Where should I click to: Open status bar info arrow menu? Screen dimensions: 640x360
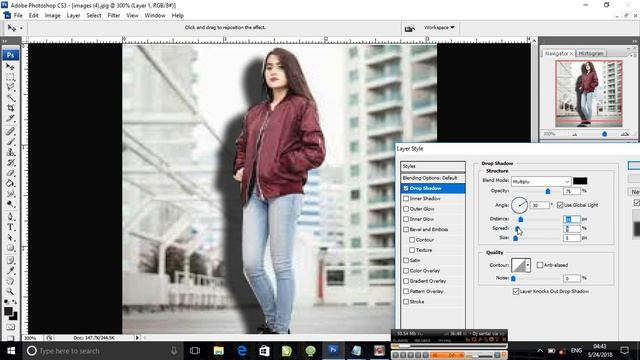[137, 338]
